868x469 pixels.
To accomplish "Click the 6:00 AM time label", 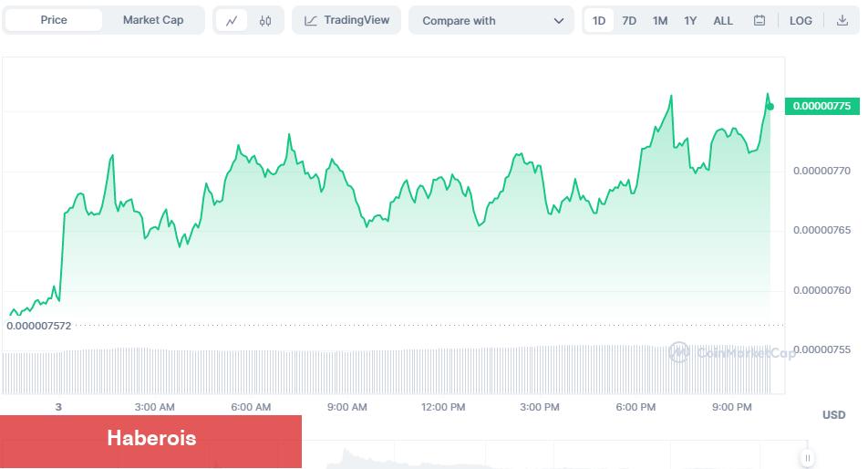I will click(251, 407).
